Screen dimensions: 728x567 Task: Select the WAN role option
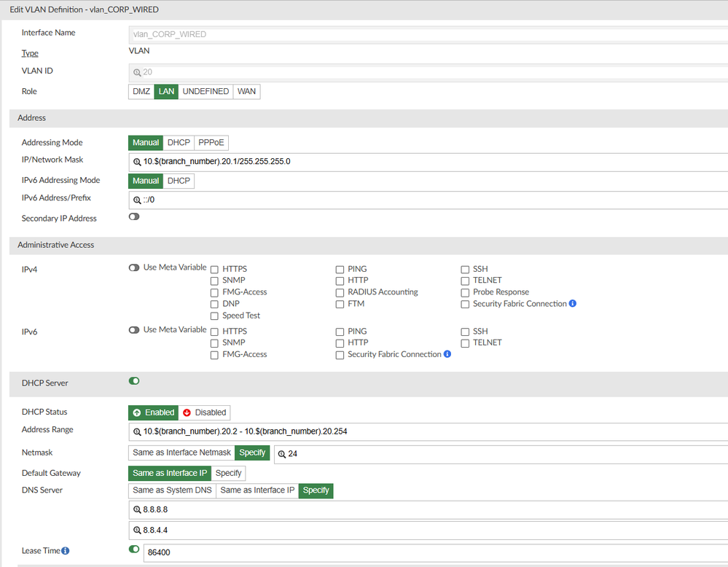pyautogui.click(x=246, y=92)
